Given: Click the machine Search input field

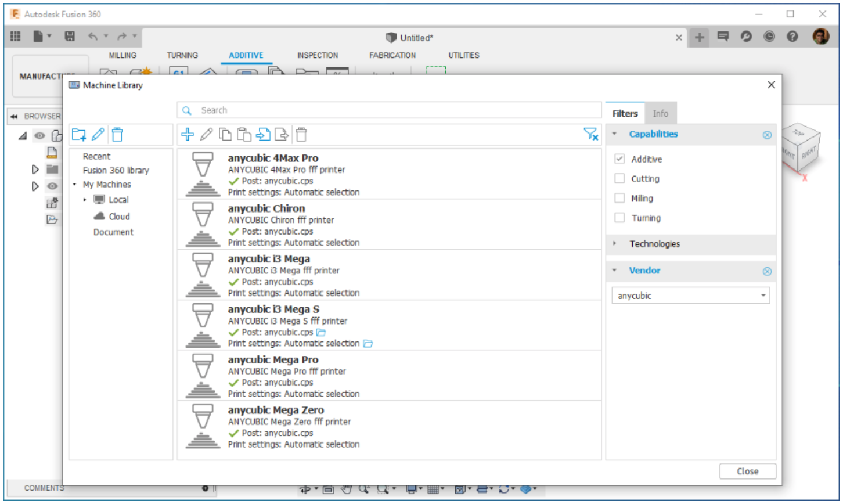Looking at the screenshot, I should (389, 110).
